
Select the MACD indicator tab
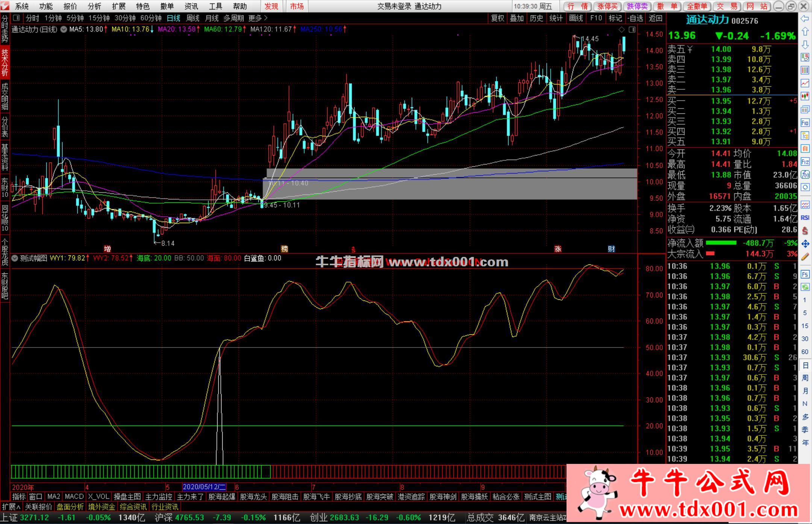[74, 497]
